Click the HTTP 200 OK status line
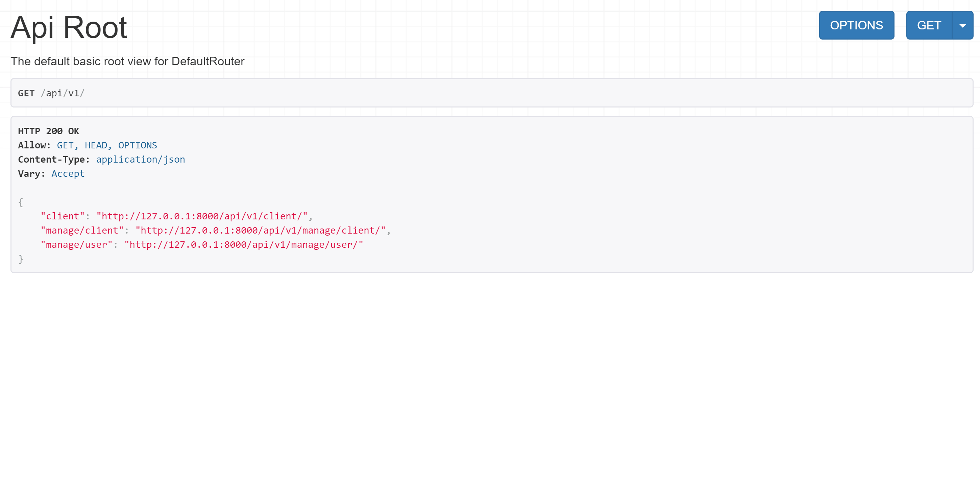Viewport: 980px width, 480px height. pos(48,131)
